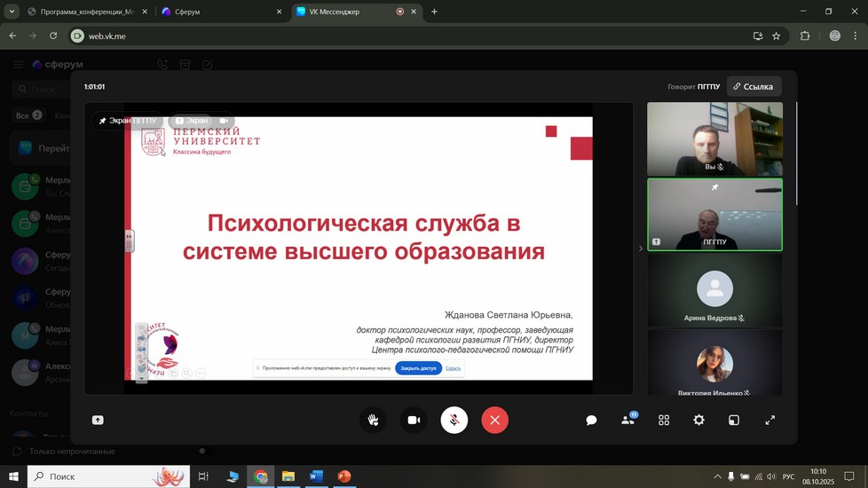Viewport: 868px width, 488px height.
Task: Copy the call link via Ссылка
Action: pos(754,87)
